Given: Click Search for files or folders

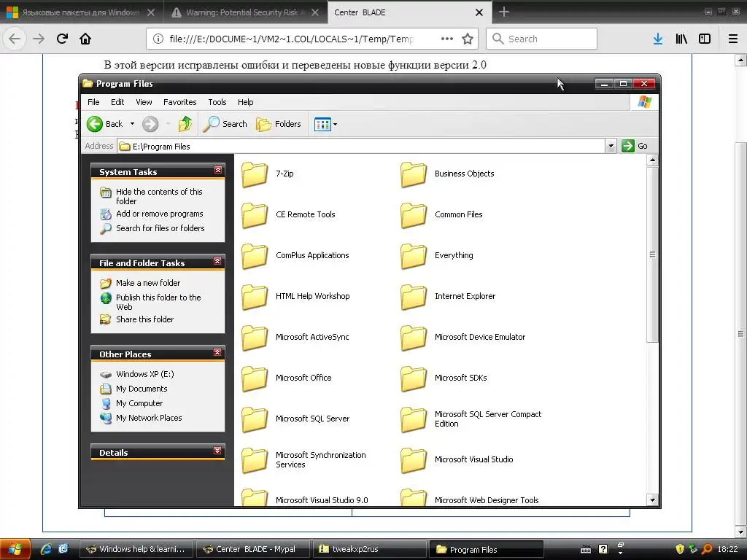Looking at the screenshot, I should (160, 228).
